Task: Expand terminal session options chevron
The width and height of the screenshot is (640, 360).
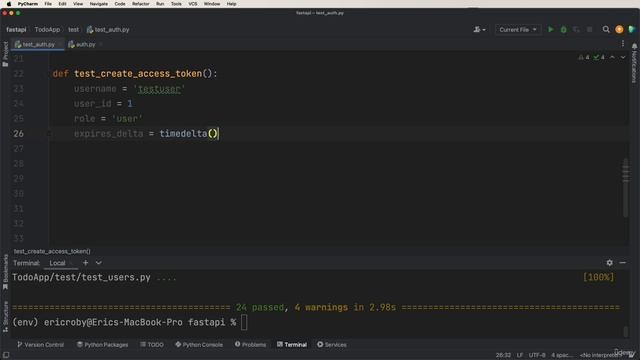Action: click(x=98, y=263)
